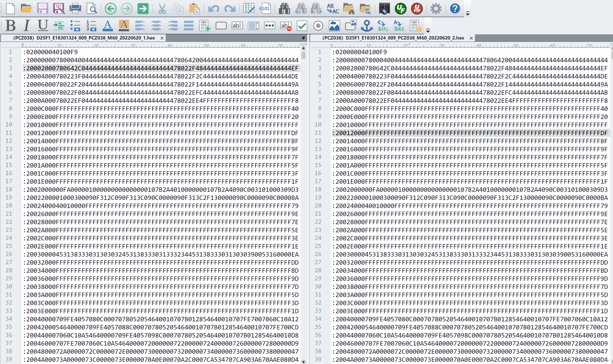This screenshot has width=613, height=364.
Task: Click the Replace AB-AC icon
Action: tap(333, 9)
